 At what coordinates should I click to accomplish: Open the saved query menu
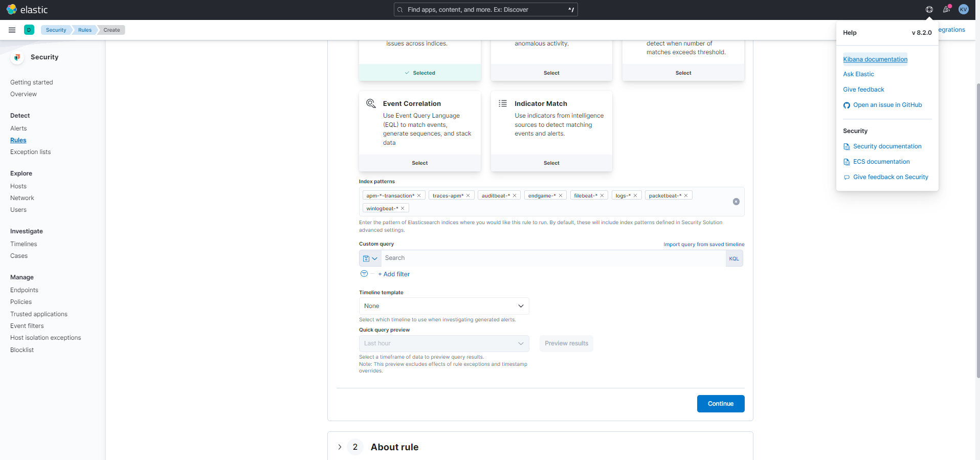[370, 258]
